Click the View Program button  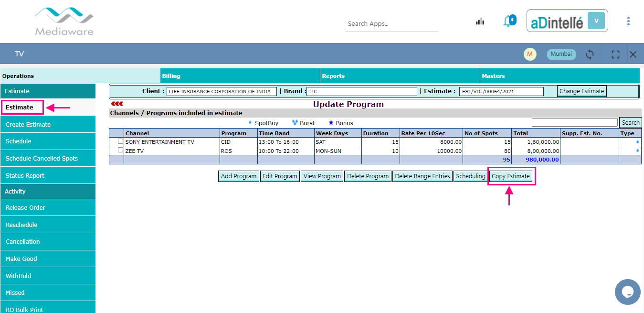[322, 176]
